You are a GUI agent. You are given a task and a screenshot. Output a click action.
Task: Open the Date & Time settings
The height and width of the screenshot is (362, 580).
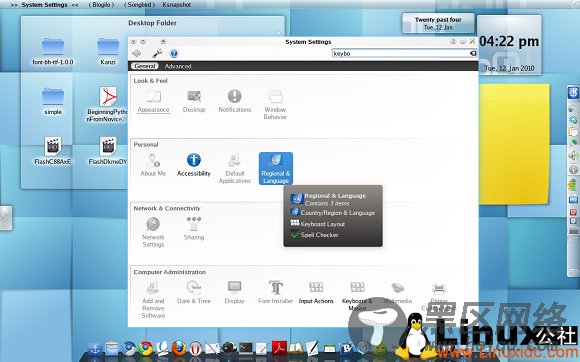tap(194, 292)
